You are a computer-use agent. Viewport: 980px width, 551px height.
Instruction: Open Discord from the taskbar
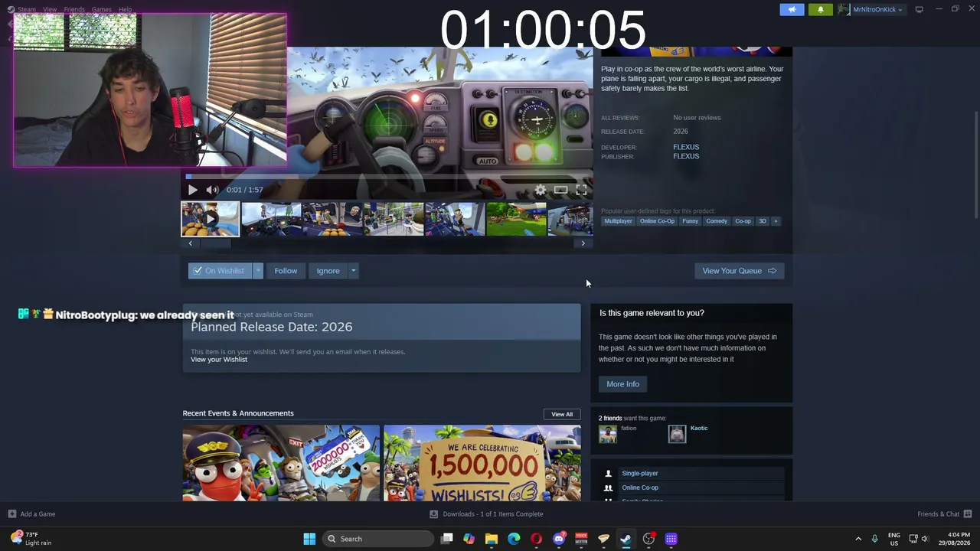pyautogui.click(x=559, y=539)
